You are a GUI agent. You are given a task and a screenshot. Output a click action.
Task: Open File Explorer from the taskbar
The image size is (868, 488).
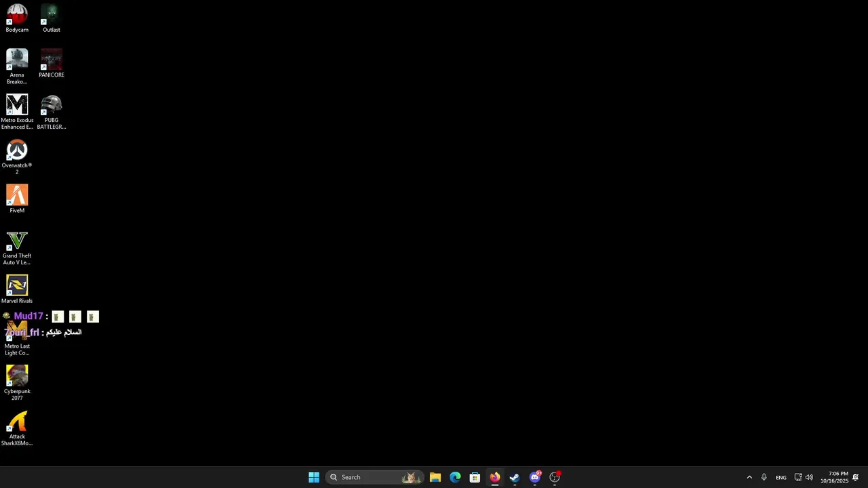click(x=435, y=477)
